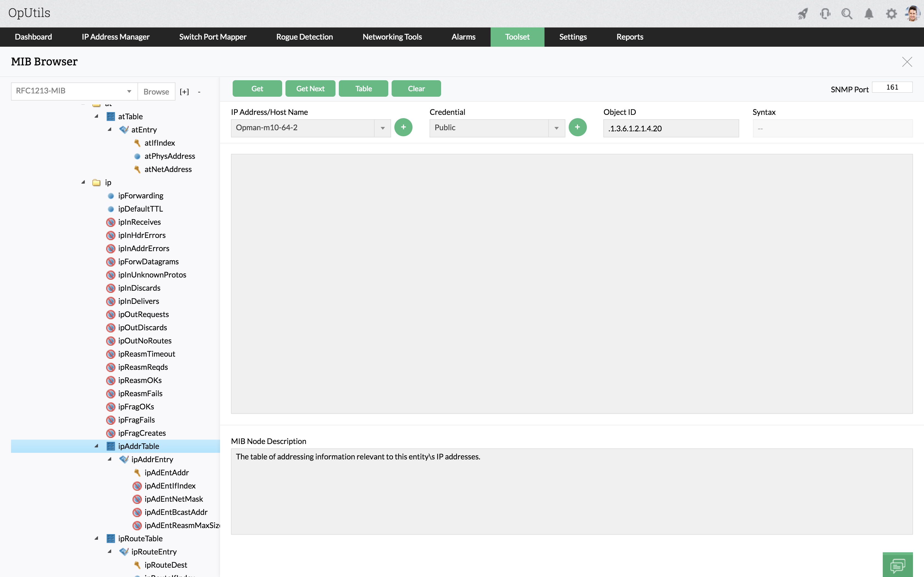Viewport: 924px width, 577px height.
Task: Open the headset support icon
Action: click(825, 14)
